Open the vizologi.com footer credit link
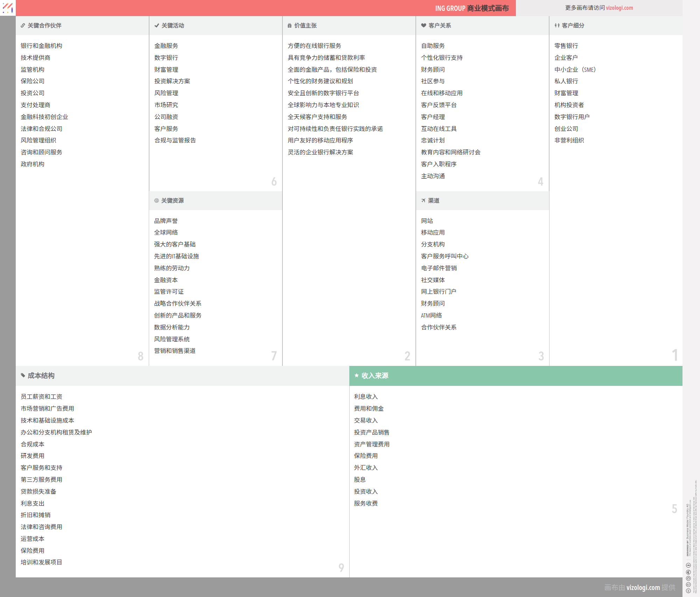This screenshot has width=700, height=597. tap(643, 588)
